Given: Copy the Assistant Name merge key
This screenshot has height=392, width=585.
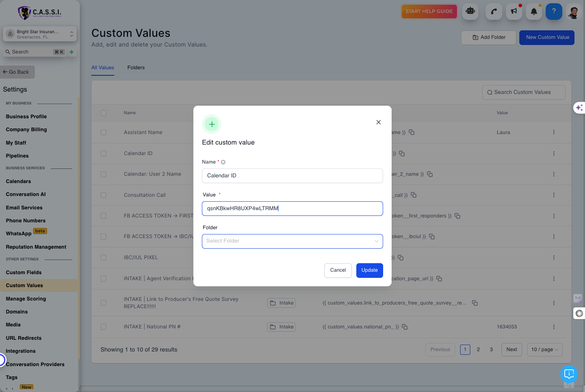Looking at the screenshot, I should pos(411,132).
